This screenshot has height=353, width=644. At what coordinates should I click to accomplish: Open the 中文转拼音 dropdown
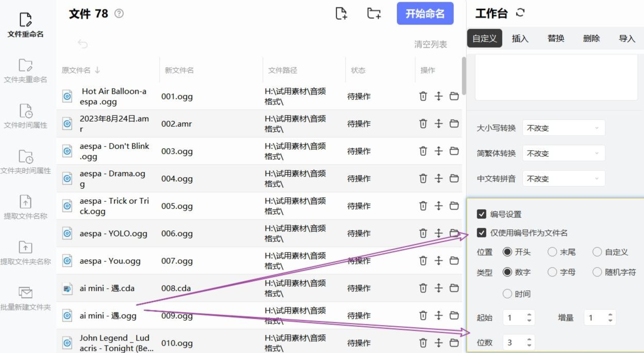coord(563,179)
